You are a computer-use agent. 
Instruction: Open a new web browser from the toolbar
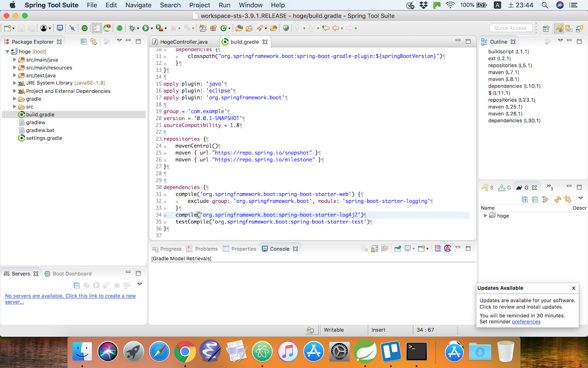(x=286, y=28)
